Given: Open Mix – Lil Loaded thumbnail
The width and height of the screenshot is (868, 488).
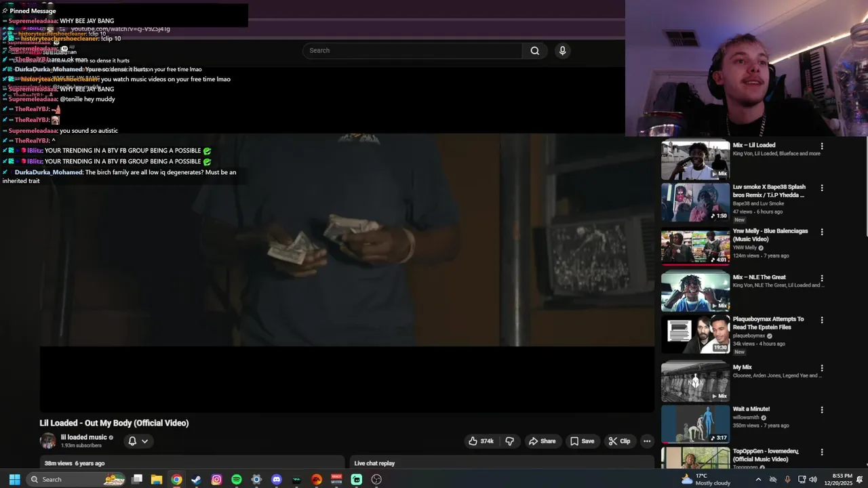Looking at the screenshot, I should pos(695,159).
